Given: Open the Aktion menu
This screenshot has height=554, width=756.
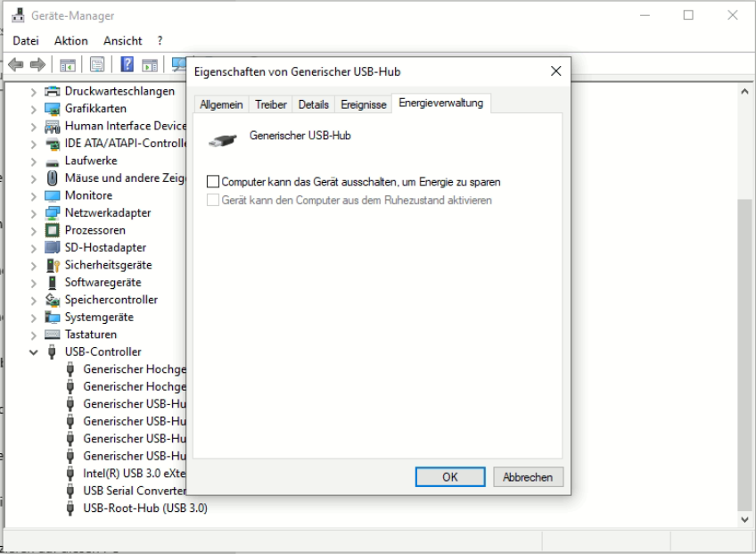Looking at the screenshot, I should (71, 41).
